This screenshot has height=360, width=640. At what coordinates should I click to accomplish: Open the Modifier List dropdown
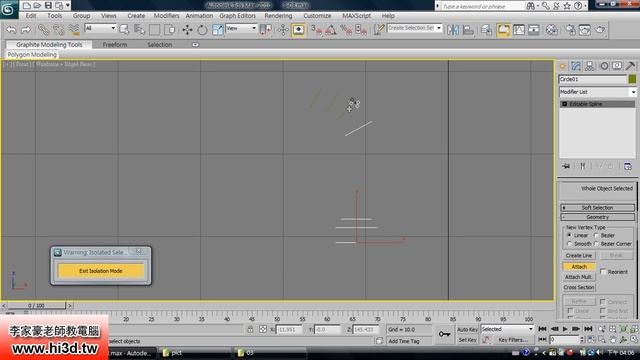(x=597, y=92)
